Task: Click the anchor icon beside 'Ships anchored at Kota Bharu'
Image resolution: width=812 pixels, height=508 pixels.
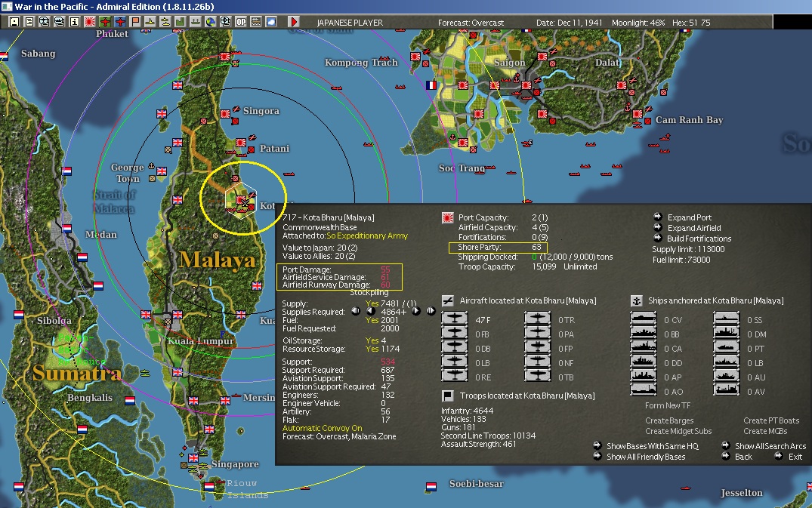Action: point(637,300)
